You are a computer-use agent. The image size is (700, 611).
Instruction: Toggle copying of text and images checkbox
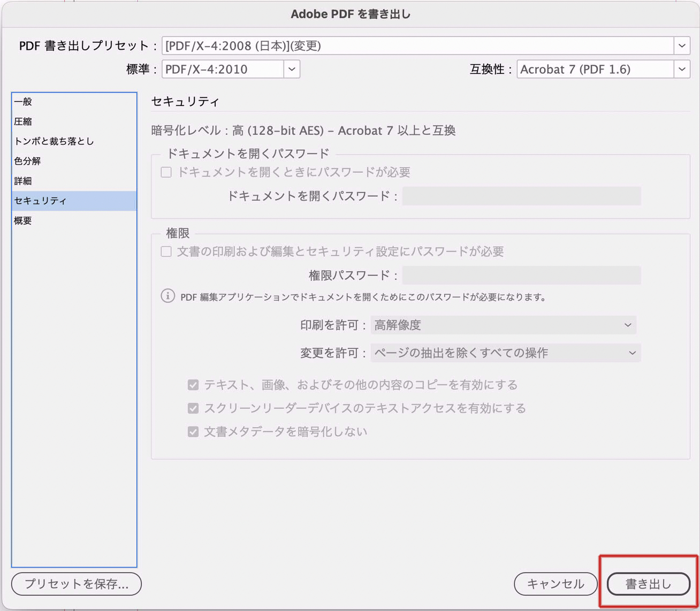[193, 385]
